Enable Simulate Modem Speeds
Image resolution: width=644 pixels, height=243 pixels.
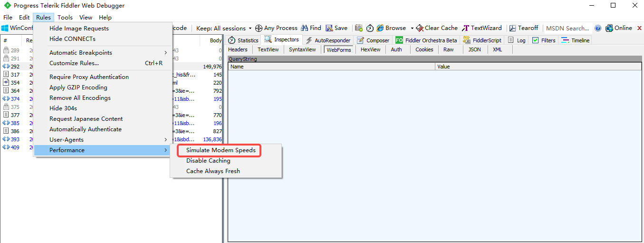(226, 150)
